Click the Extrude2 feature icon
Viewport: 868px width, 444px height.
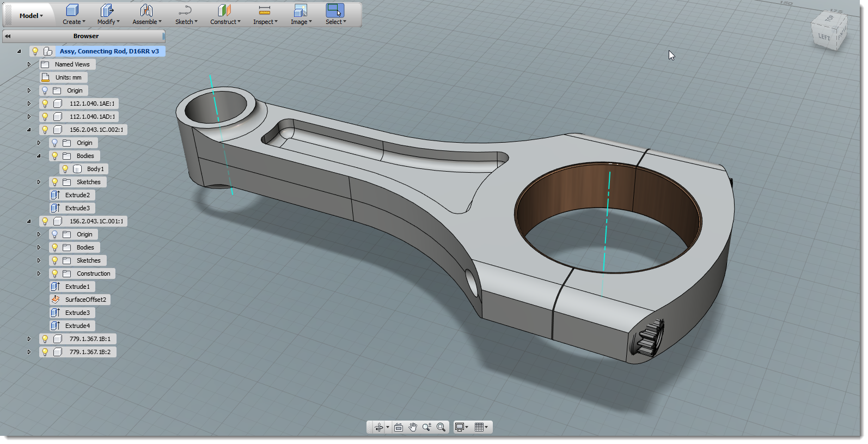point(55,195)
